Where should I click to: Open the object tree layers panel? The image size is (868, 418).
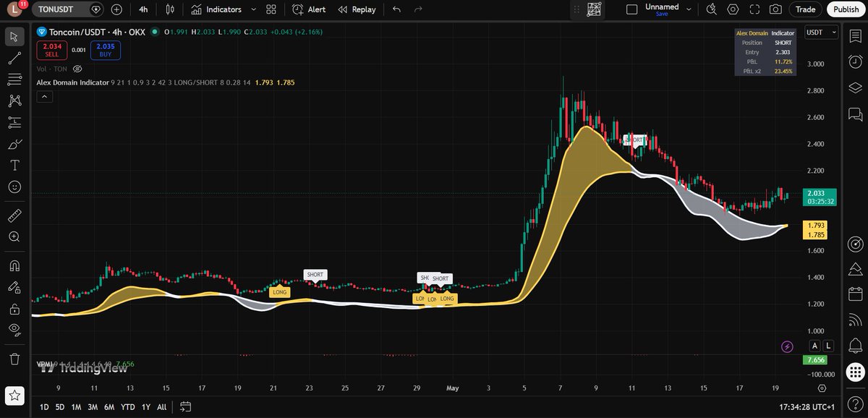pyautogui.click(x=854, y=88)
